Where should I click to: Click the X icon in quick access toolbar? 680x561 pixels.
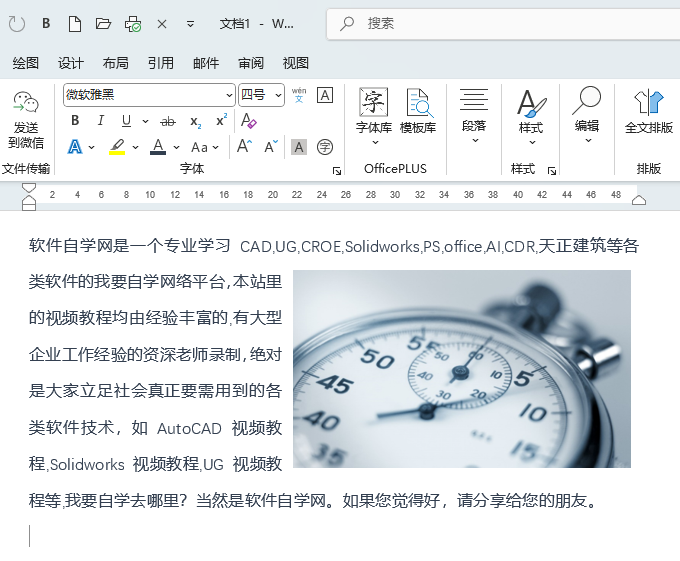162,24
